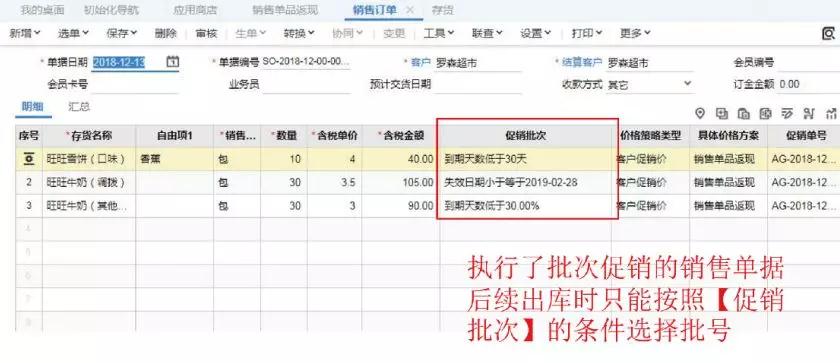The height and width of the screenshot is (363, 840).
Task: Click the location pin icon above the grid
Action: coord(699,113)
